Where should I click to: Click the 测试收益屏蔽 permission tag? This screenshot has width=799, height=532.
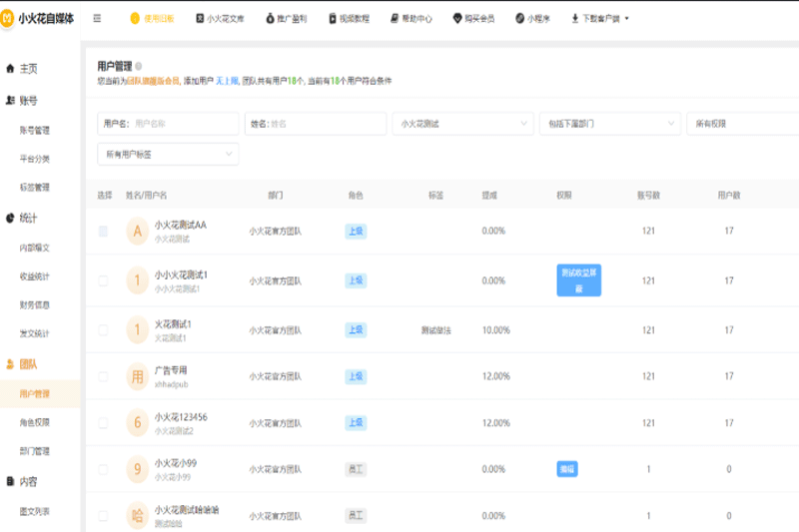pyautogui.click(x=578, y=280)
